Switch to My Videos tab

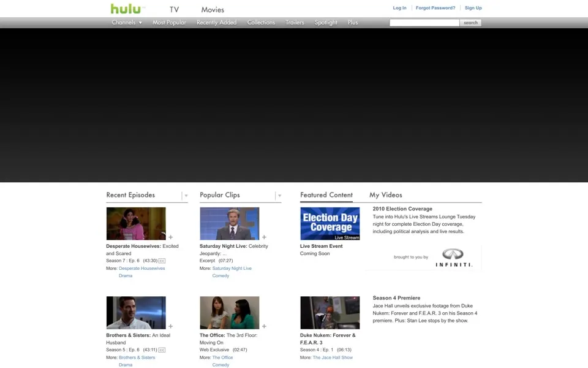385,195
